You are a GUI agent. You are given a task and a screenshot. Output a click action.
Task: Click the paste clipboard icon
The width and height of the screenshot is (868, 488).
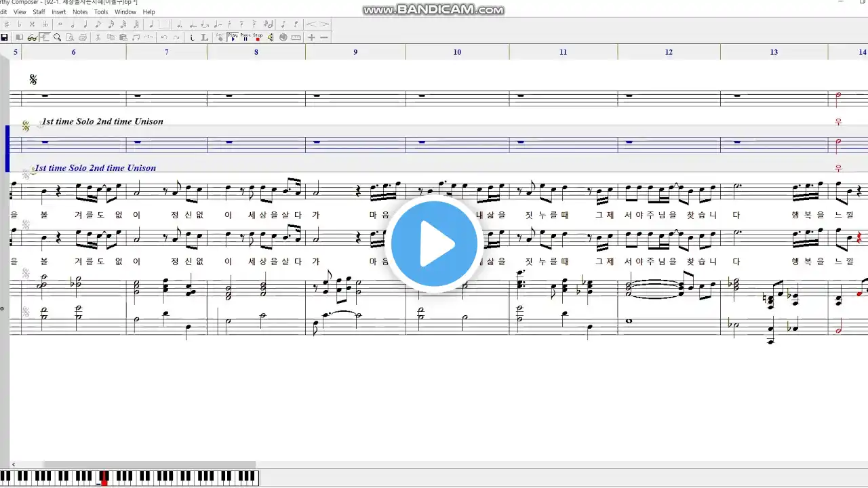(x=123, y=37)
